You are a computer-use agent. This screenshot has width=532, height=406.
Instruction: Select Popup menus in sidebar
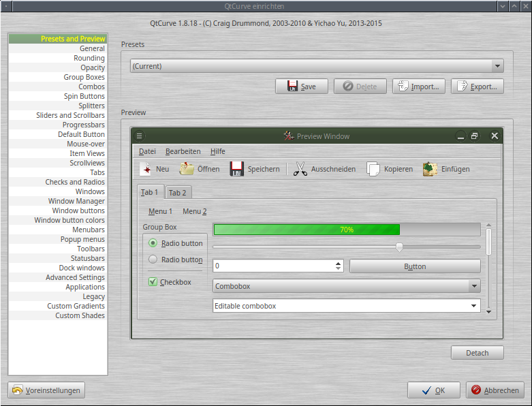(58, 239)
